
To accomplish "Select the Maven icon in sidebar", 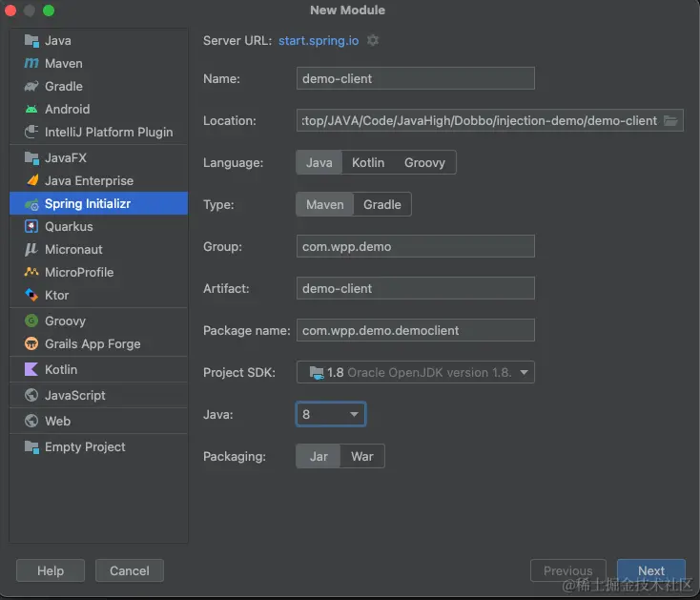I will pyautogui.click(x=31, y=64).
